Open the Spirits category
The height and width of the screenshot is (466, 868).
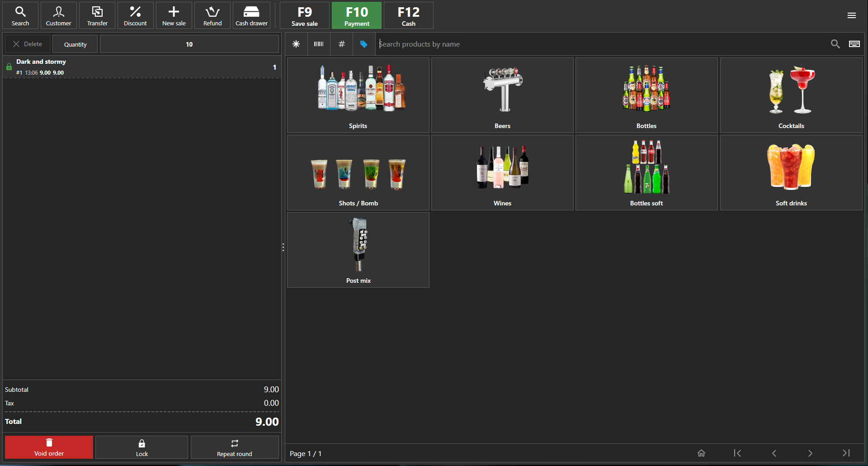click(x=358, y=95)
